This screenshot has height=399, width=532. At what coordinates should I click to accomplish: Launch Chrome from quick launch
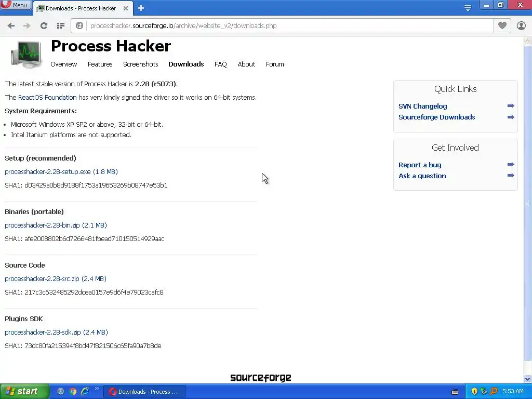[x=73, y=392]
